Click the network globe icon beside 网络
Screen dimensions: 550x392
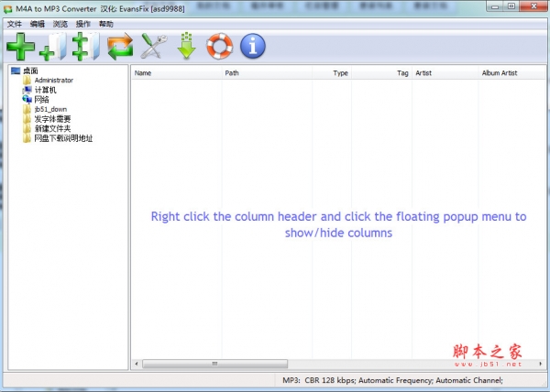coord(27,100)
